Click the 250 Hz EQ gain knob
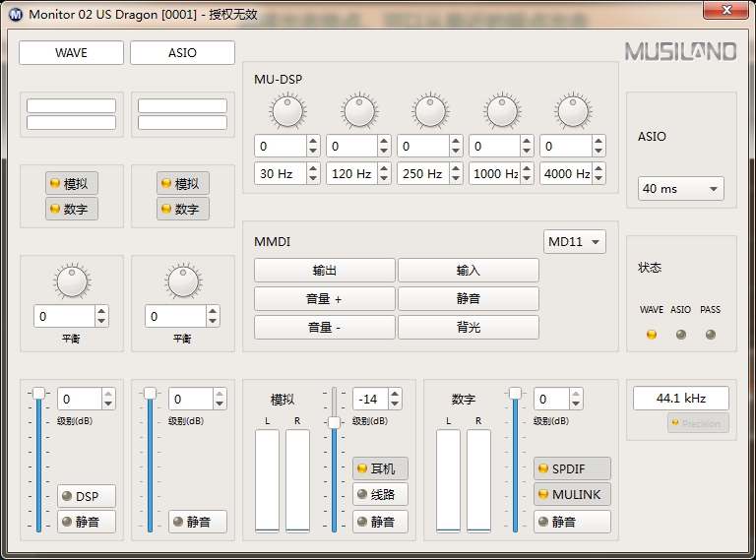 pos(430,111)
